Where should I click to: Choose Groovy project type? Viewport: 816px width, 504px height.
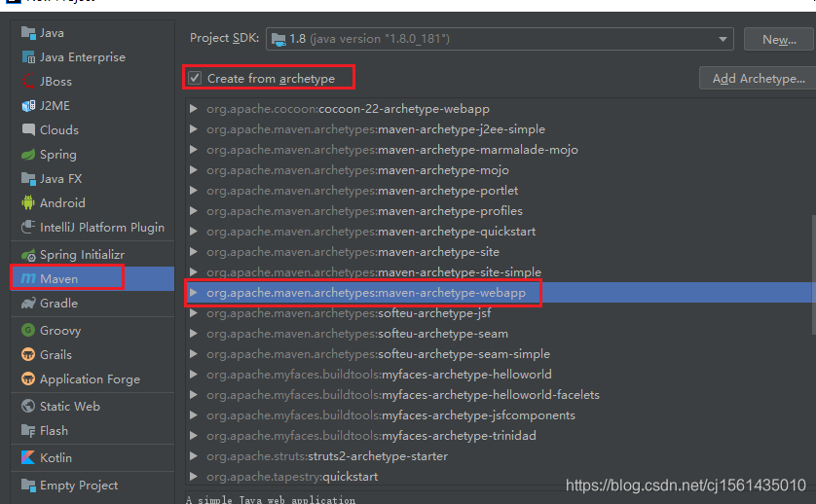(93, 330)
